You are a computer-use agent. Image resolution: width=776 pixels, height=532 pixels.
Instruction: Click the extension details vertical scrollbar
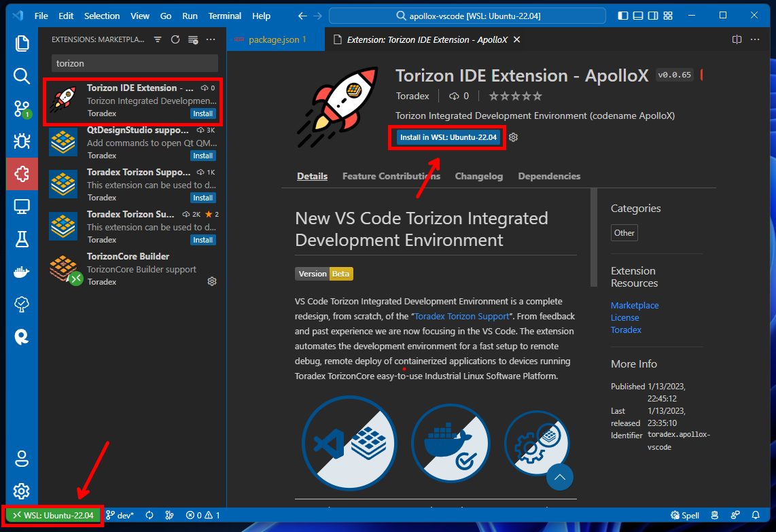(594, 231)
